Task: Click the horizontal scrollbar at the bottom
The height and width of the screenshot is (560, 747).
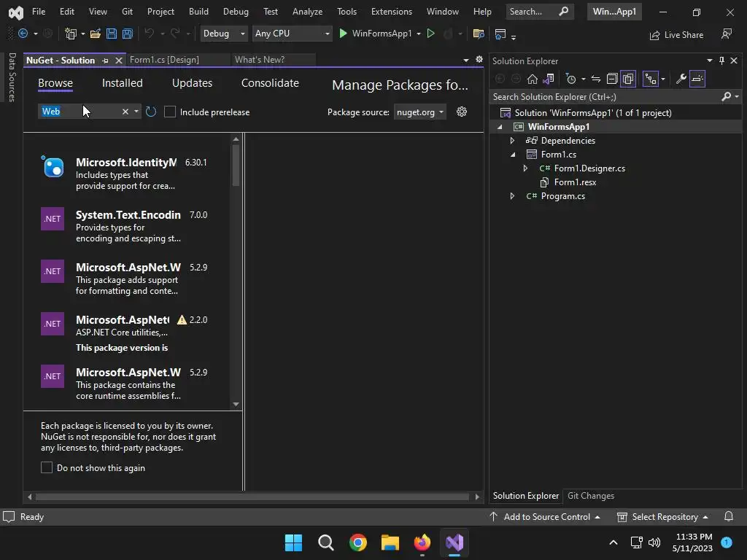Action: 252,497
